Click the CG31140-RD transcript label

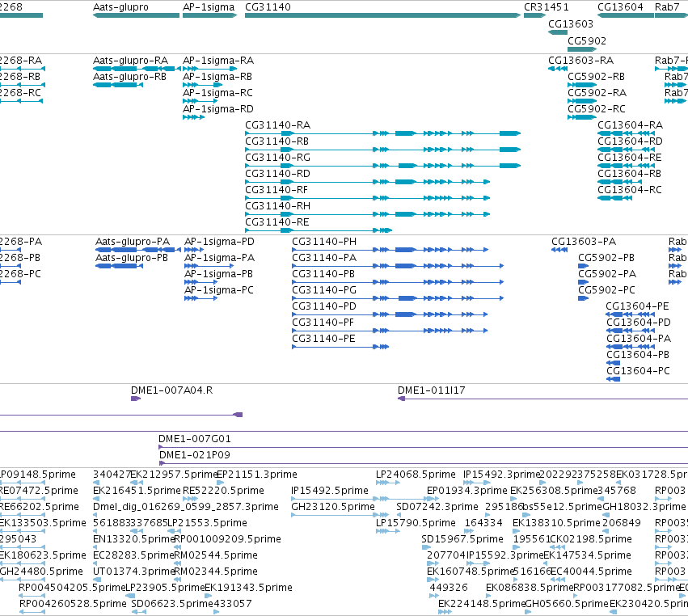click(x=277, y=174)
